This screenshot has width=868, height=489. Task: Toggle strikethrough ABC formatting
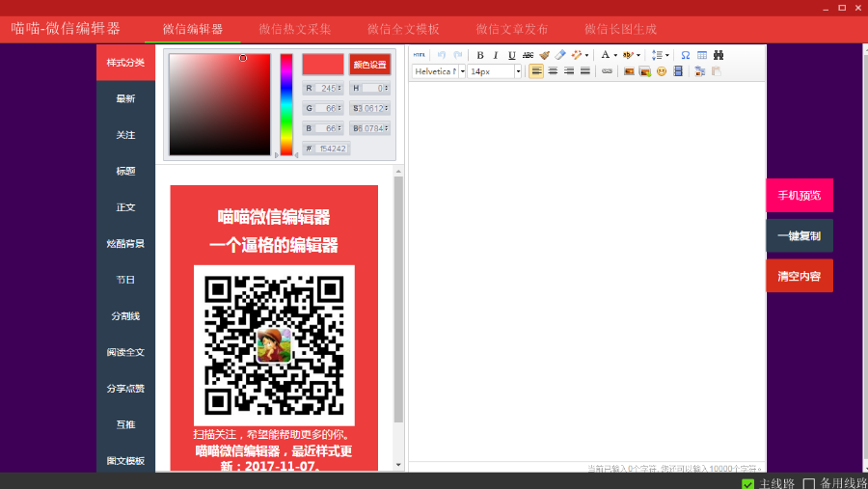[529, 55]
